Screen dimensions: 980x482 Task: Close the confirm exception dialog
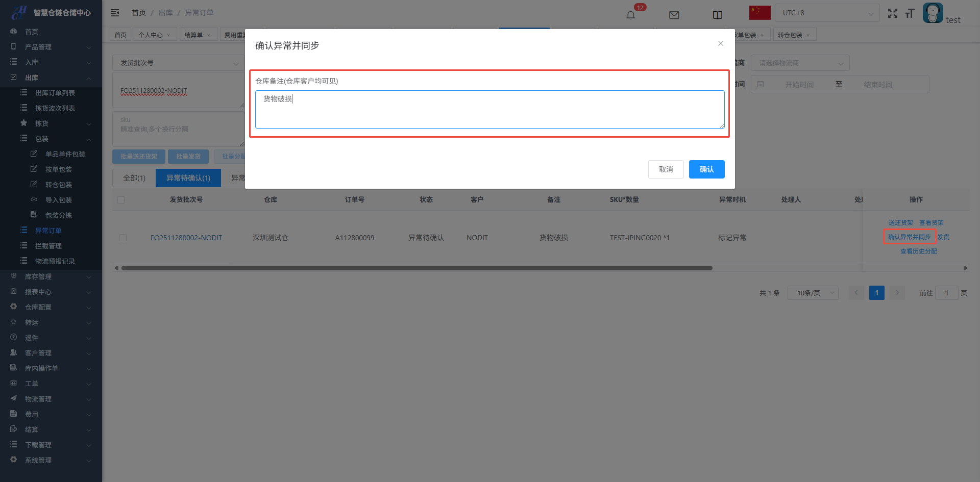720,43
